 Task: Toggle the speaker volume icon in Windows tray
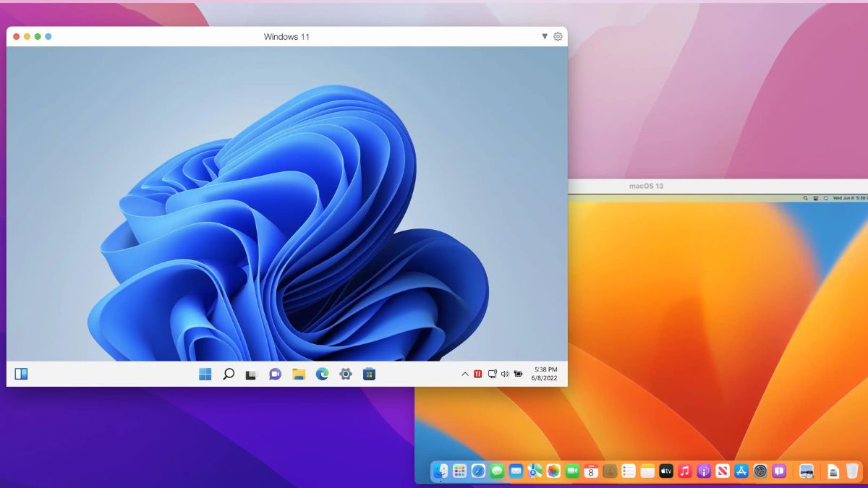pyautogui.click(x=505, y=374)
